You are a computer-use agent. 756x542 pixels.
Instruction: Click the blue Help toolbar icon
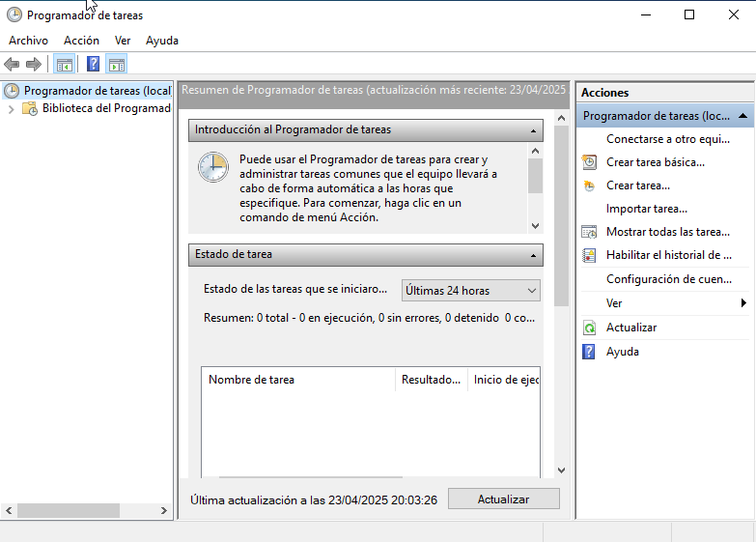tap(93, 65)
